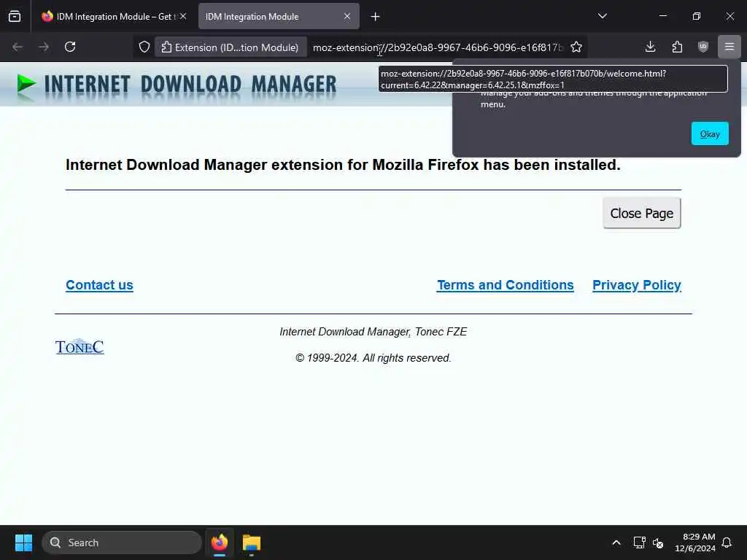The width and height of the screenshot is (747, 560).
Task: Go forward one page
Action: coord(44,47)
